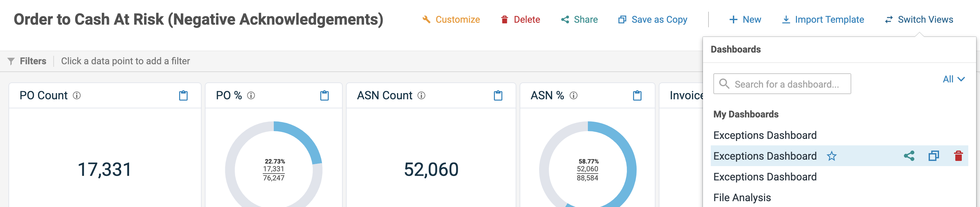
Task: Click the PO % clipboard icon
Action: pos(324,95)
